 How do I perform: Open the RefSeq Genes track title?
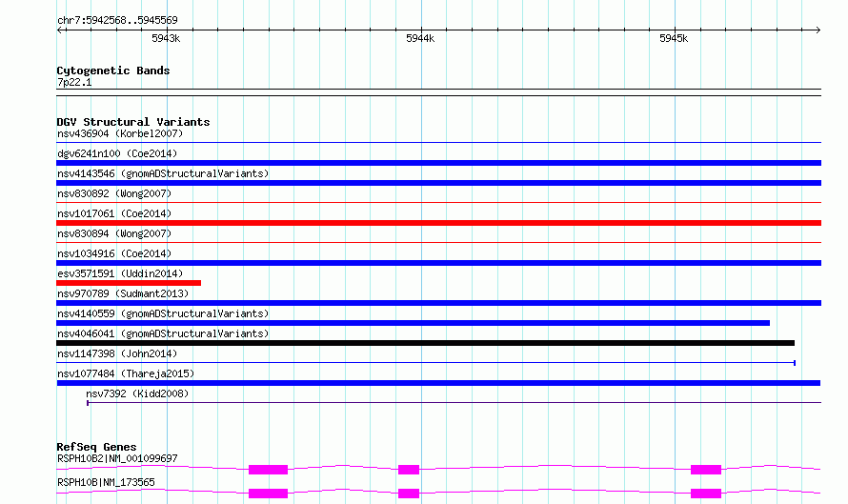point(96,447)
